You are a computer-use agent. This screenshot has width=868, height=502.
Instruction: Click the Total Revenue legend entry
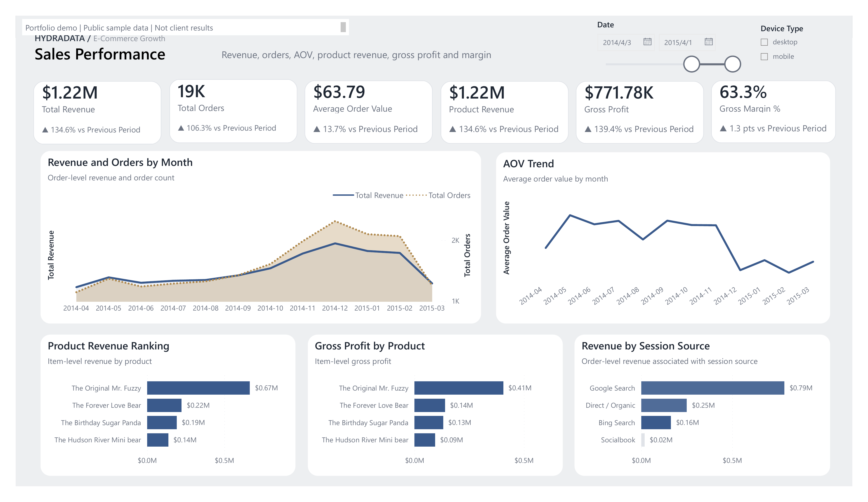point(368,195)
